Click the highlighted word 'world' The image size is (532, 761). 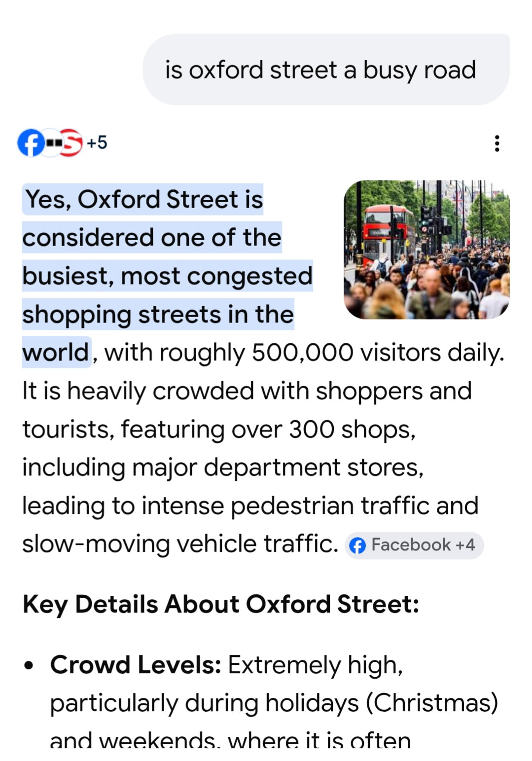point(56,352)
